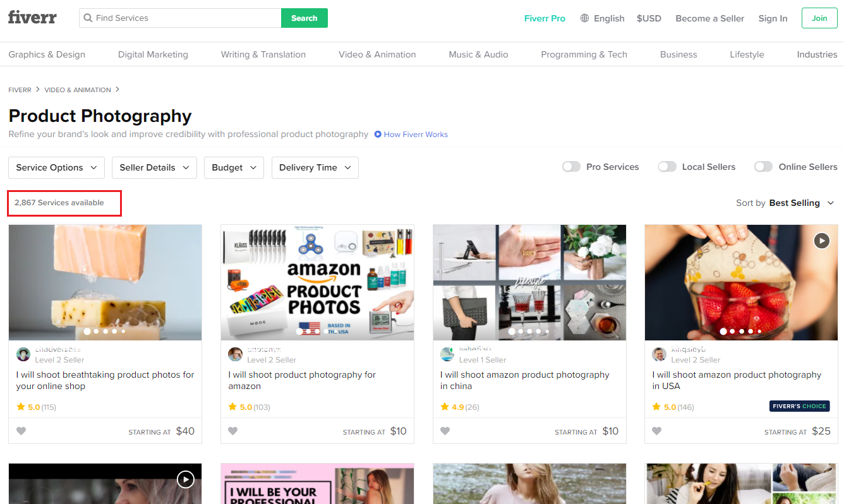The image size is (844, 504).
Task: Click the play icon on the bottom-left gig
Action: point(186,479)
